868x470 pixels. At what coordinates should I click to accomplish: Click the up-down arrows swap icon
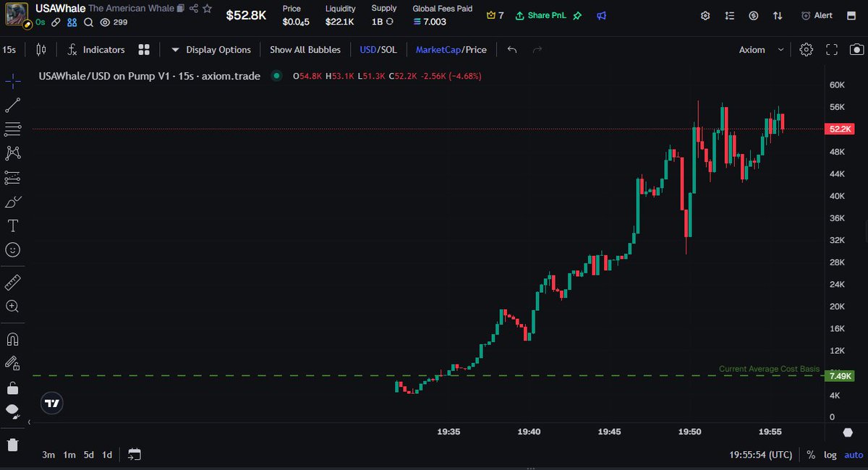(778, 15)
